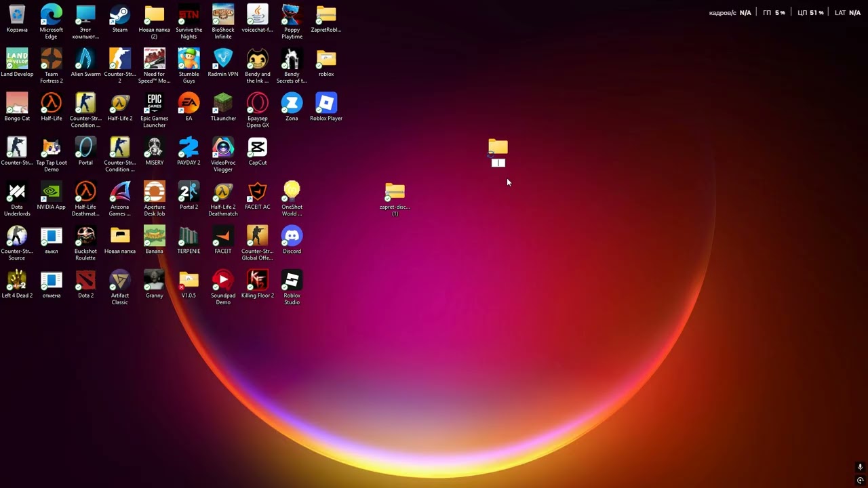Select the Buckshot Roulette shortcut
This screenshot has width=868, height=488.
tap(85, 236)
